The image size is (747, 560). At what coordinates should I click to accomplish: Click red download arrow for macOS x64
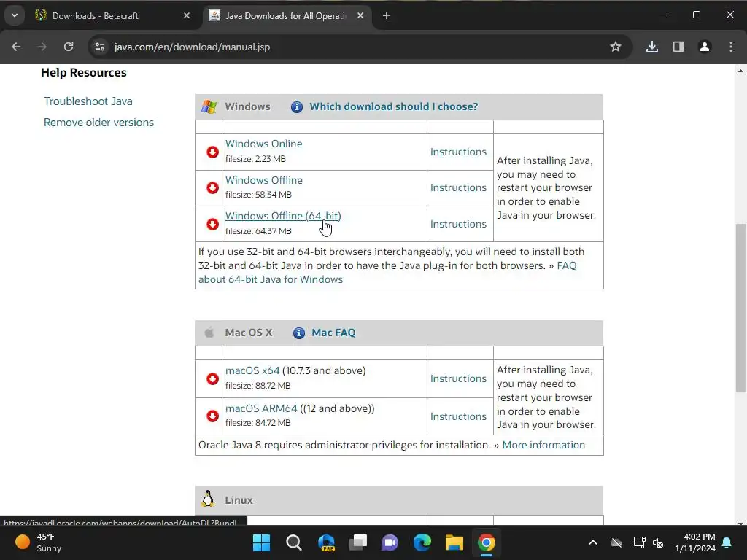[212, 378]
